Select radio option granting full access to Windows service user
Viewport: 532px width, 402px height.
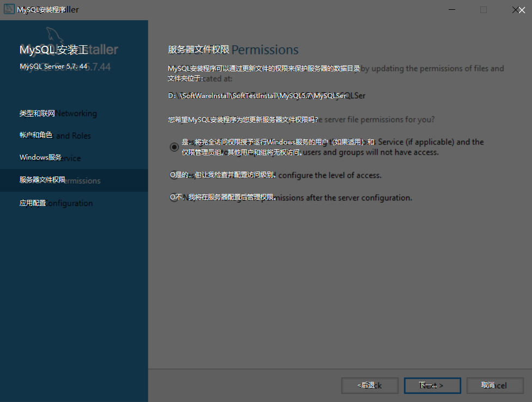[174, 147]
